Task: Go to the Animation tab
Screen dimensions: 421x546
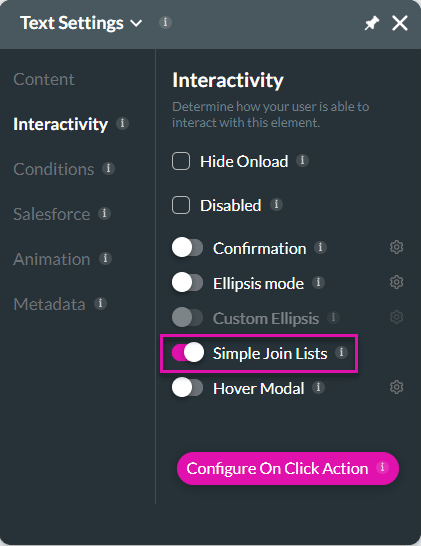Action: click(52, 259)
